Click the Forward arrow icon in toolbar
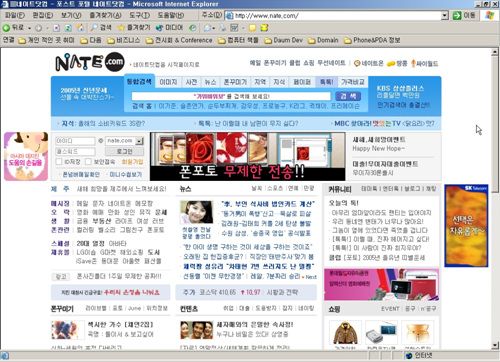The image size is (500, 362). point(39,28)
